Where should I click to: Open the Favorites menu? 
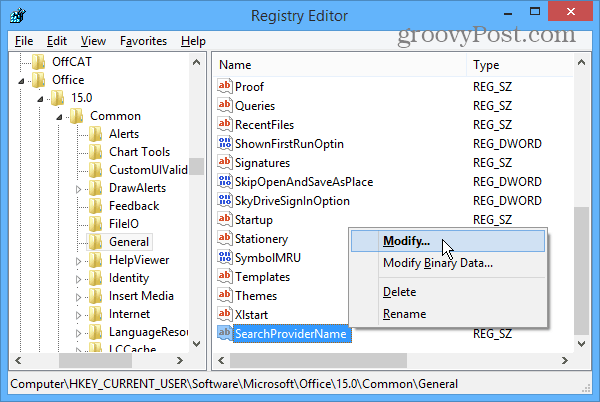tap(143, 41)
